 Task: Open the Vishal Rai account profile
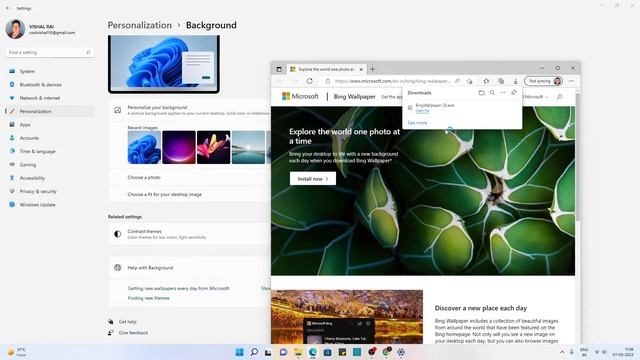coord(41,29)
